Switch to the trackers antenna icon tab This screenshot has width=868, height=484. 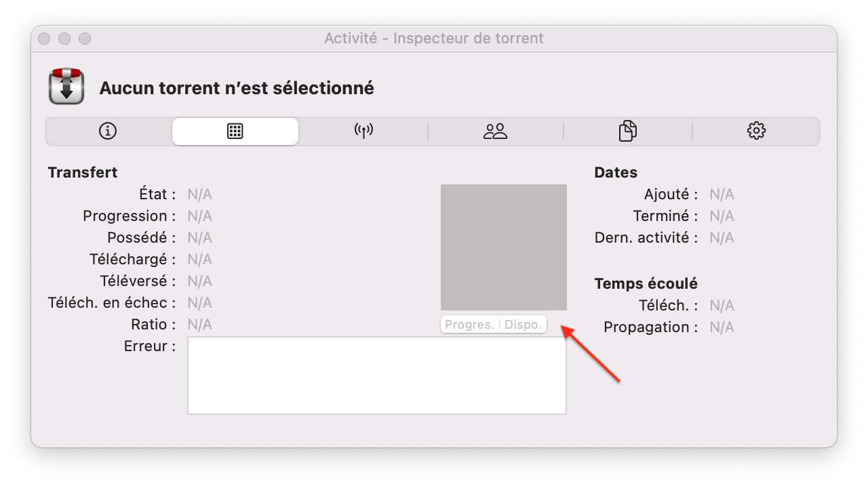coord(363,131)
